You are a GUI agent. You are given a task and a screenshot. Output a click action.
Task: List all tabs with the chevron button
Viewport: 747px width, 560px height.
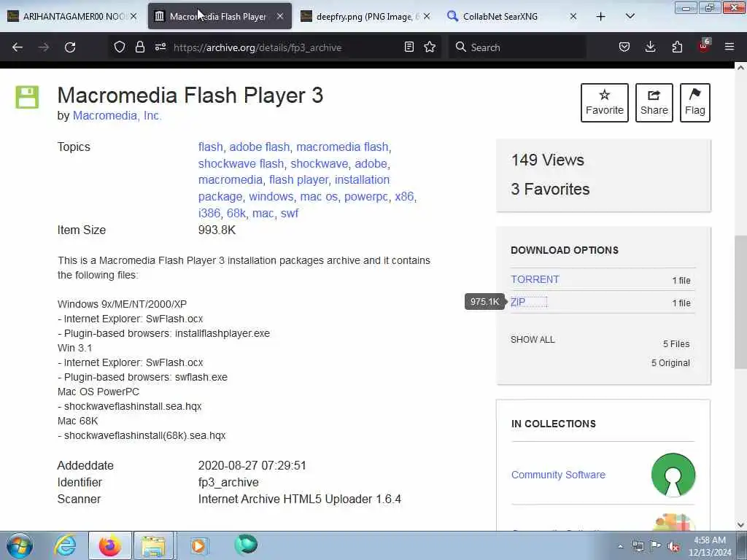[630, 16]
